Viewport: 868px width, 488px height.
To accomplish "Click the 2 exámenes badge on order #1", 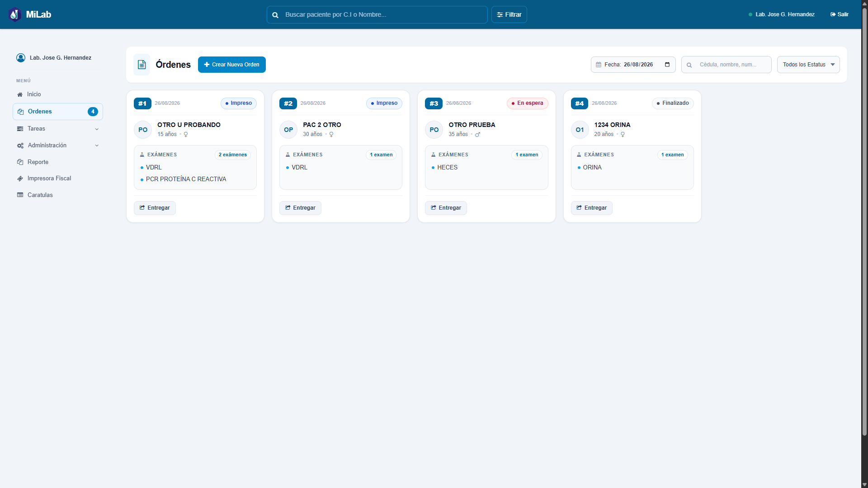I will click(233, 155).
